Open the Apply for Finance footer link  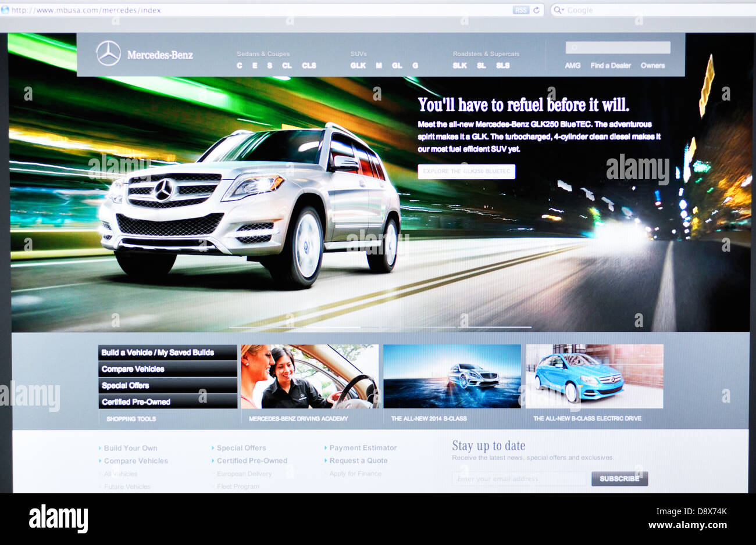[x=355, y=474]
